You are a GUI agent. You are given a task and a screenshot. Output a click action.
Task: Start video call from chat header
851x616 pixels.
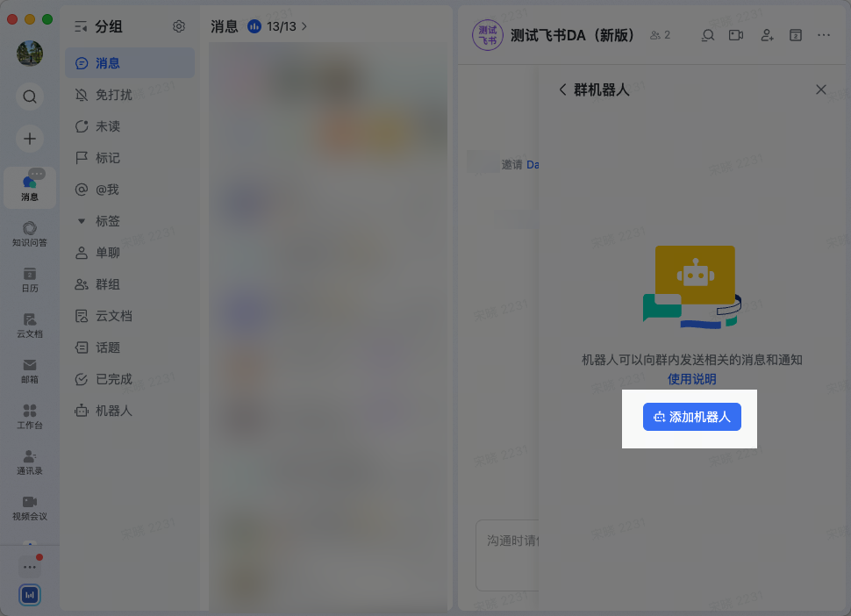736,35
